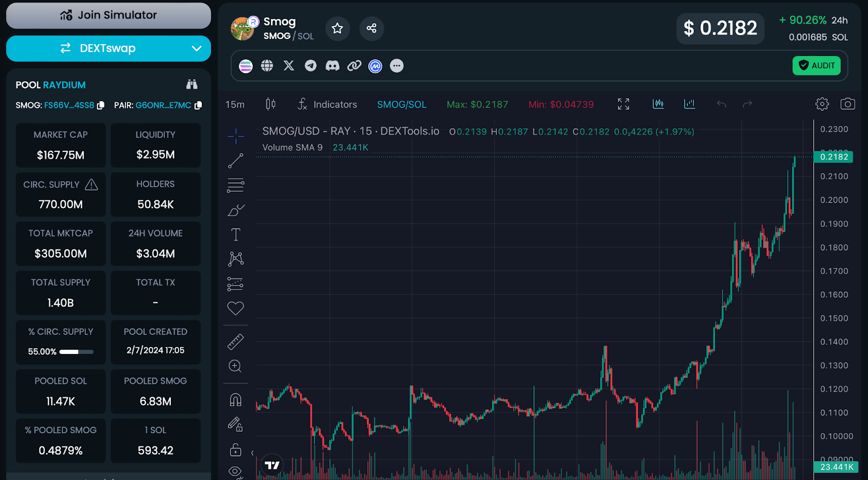Screen dimensions: 868x480
Task: Click the current price label 0.2182 on axis
Action: click(834, 157)
